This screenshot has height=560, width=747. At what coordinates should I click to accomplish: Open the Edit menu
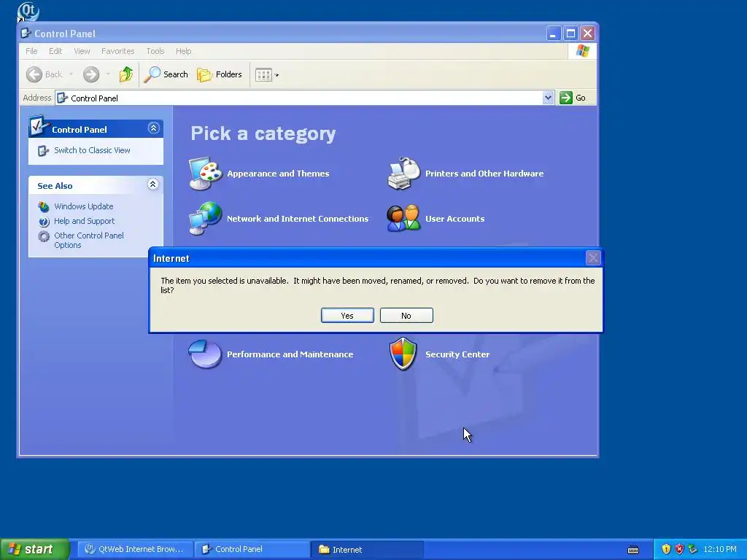click(55, 51)
